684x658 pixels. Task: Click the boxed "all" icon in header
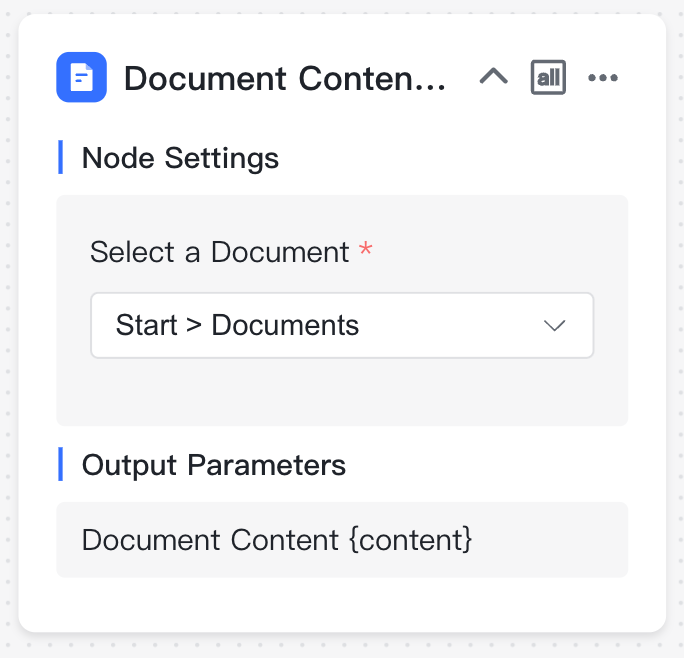[x=548, y=77]
